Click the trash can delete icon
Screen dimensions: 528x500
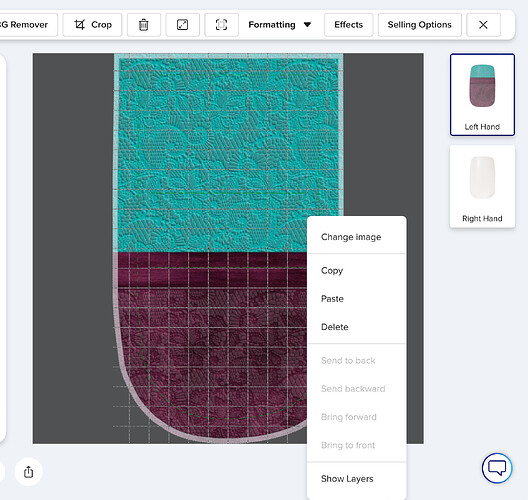pos(144,25)
